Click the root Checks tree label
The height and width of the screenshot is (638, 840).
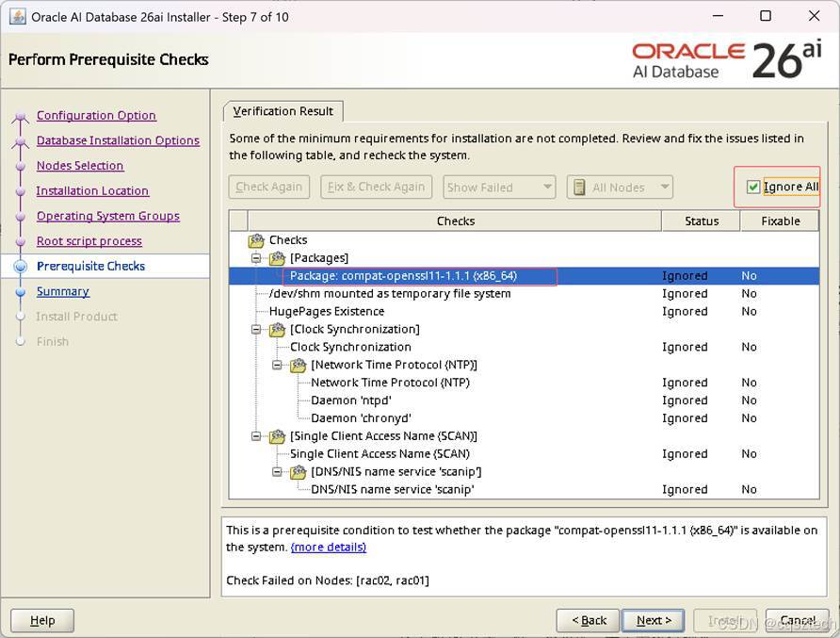click(288, 240)
